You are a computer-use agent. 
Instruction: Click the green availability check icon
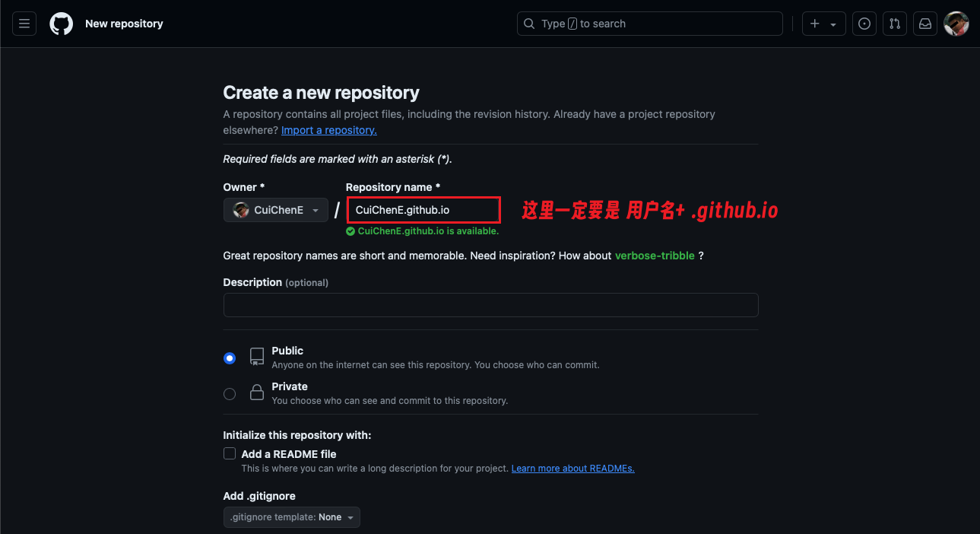click(x=350, y=231)
